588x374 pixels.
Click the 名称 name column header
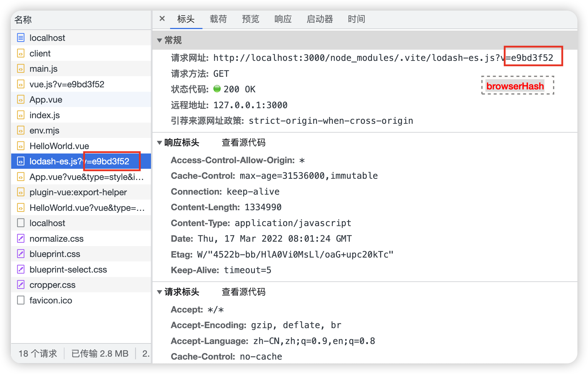[x=23, y=20]
